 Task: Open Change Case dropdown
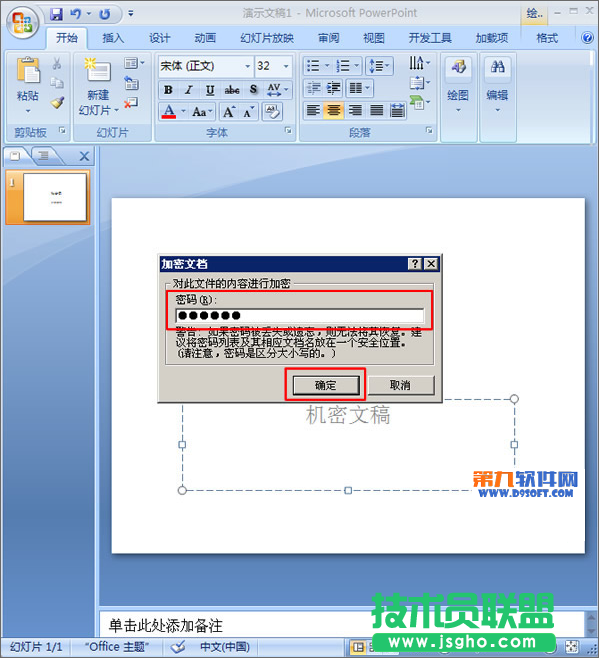(203, 112)
